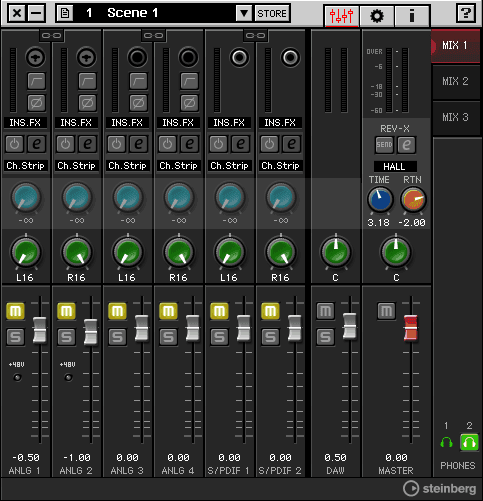Mute the MASTER channel
Screen dimensions: 483x501
pyautogui.click(x=386, y=311)
